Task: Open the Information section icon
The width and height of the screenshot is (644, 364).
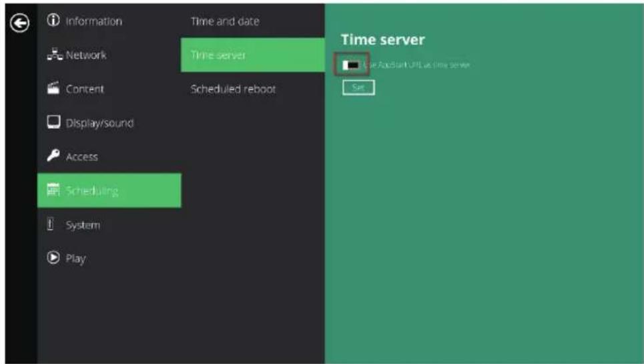Action: [x=53, y=20]
